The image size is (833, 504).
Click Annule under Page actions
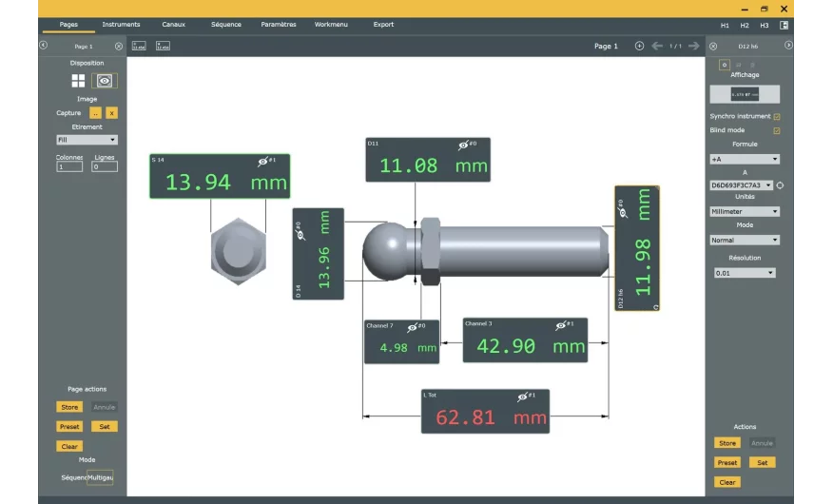coord(105,407)
